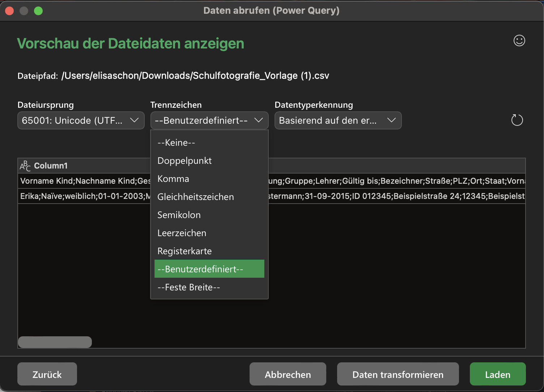
Task: Choose --Feste Breite-- option
Action: (x=209, y=287)
